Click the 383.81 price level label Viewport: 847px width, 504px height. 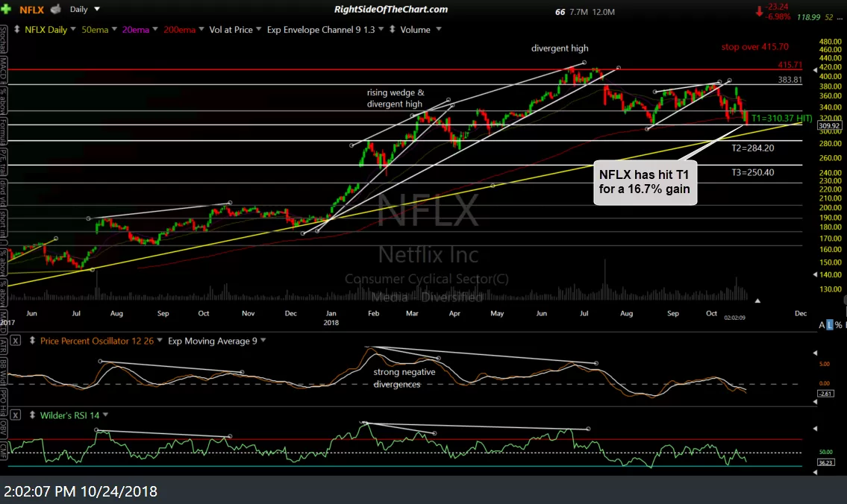(790, 80)
